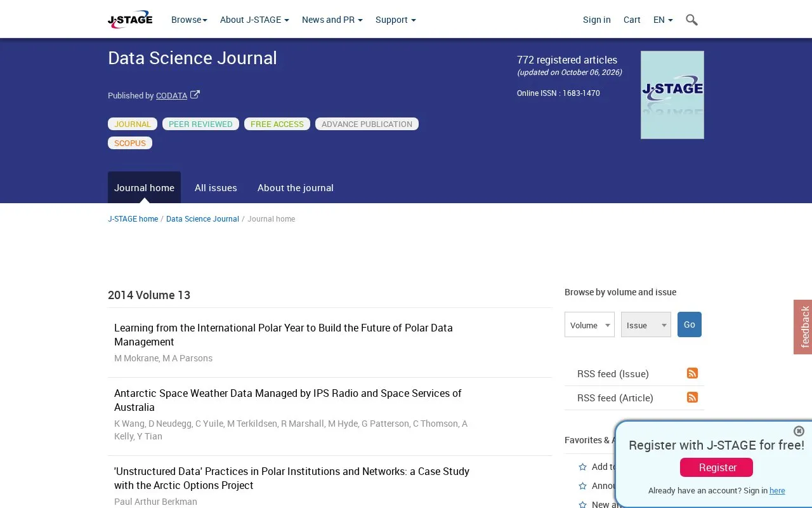Click the JOURNAL badge
Viewport: 812px width, 508px height.
point(133,124)
